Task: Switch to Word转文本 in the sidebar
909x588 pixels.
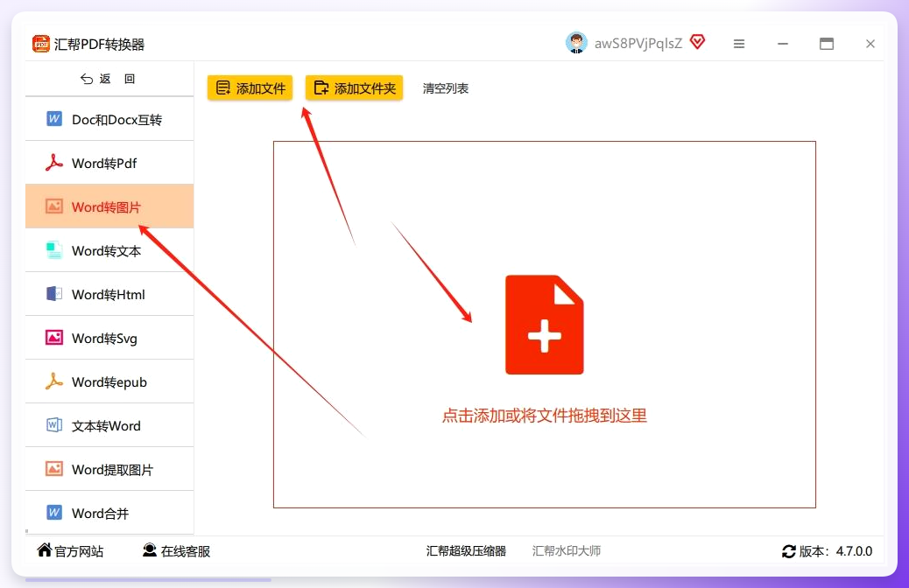Action: point(109,250)
